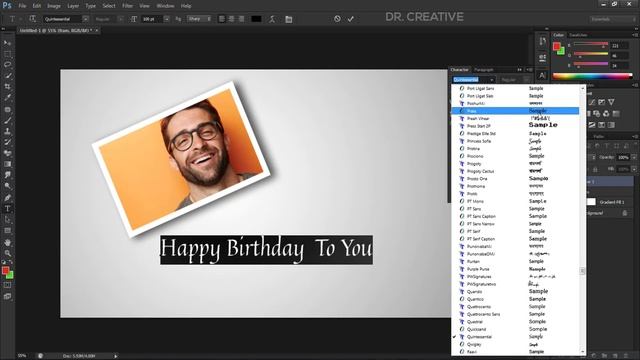Choose Purple Purse font

point(515,269)
